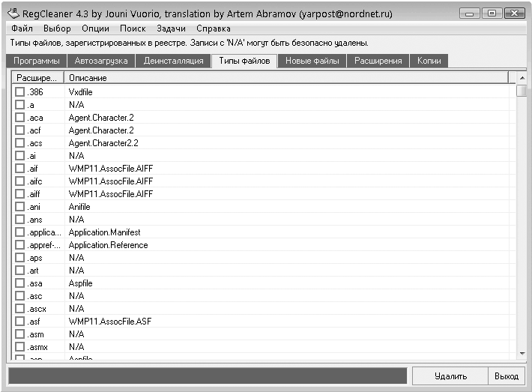Enable checkbox next to .aiff entry
This screenshot has height=392, width=532.
pyautogui.click(x=20, y=194)
